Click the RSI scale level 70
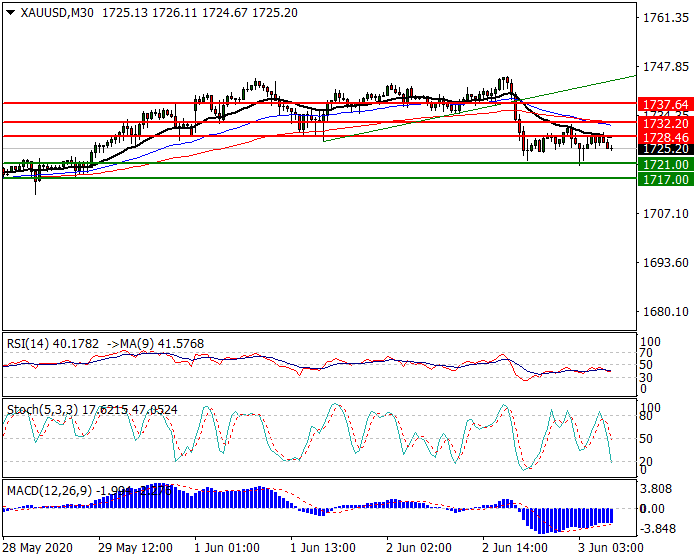This screenshot has height=560, width=700. pos(646,353)
